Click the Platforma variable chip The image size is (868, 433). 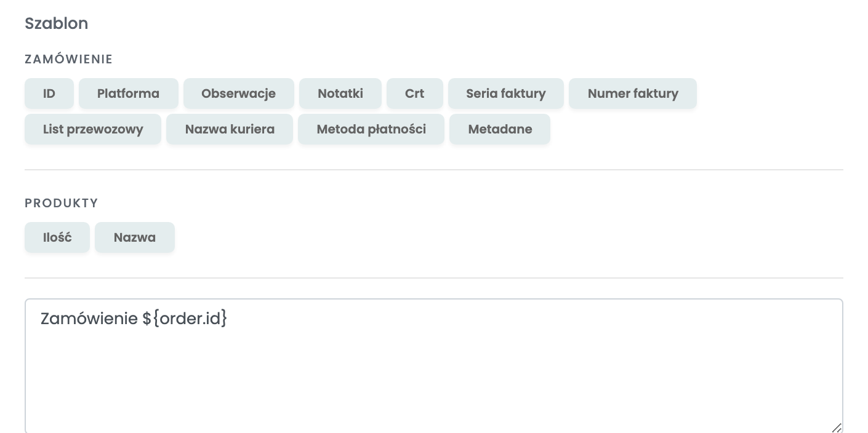pyautogui.click(x=129, y=93)
